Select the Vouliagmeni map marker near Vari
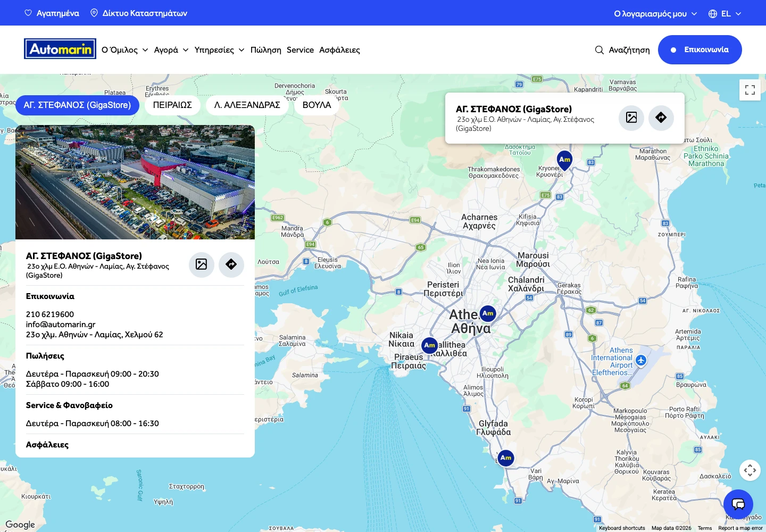 coord(506,458)
